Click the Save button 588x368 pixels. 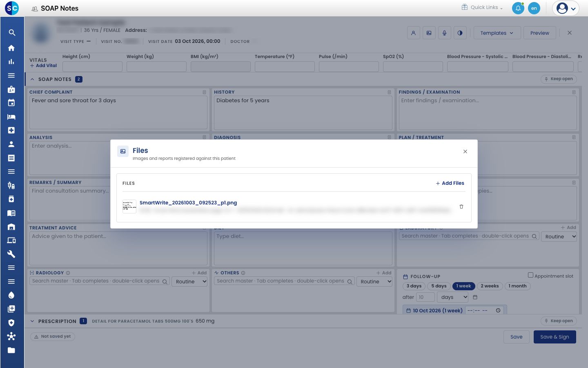(516, 337)
